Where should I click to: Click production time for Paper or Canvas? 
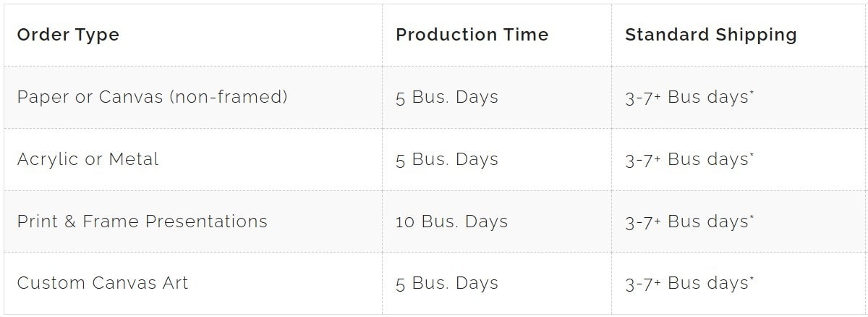coord(446,98)
